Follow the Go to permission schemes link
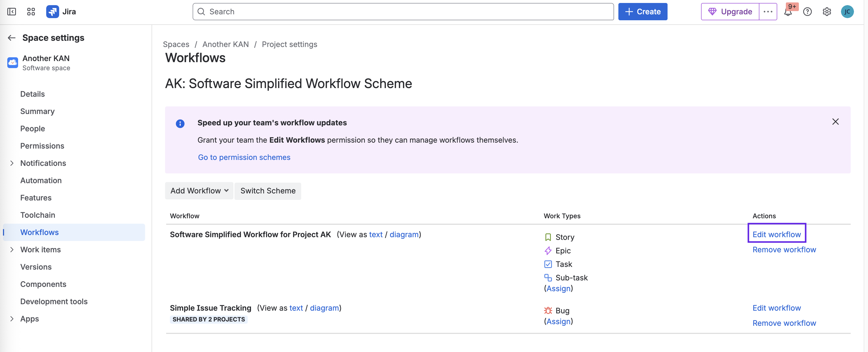This screenshot has width=868, height=352. (x=244, y=157)
